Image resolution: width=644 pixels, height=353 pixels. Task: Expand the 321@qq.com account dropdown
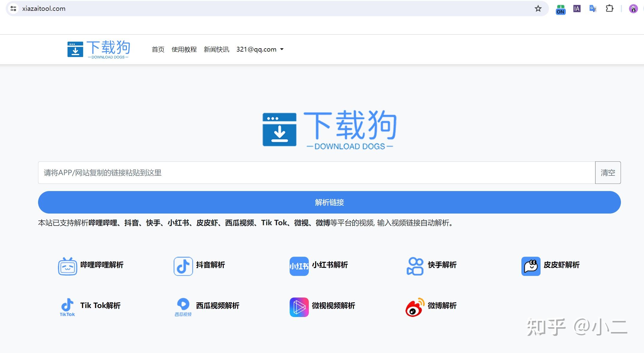pyautogui.click(x=260, y=49)
